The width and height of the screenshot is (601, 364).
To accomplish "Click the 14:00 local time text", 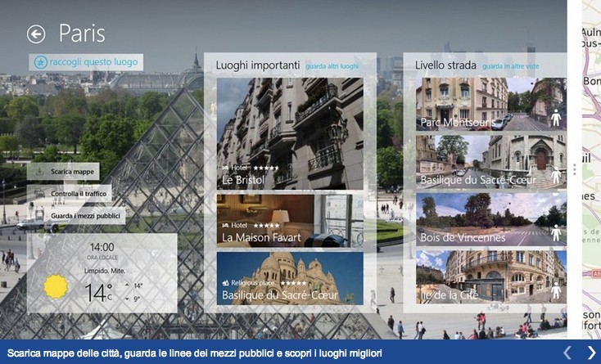I will coord(102,247).
